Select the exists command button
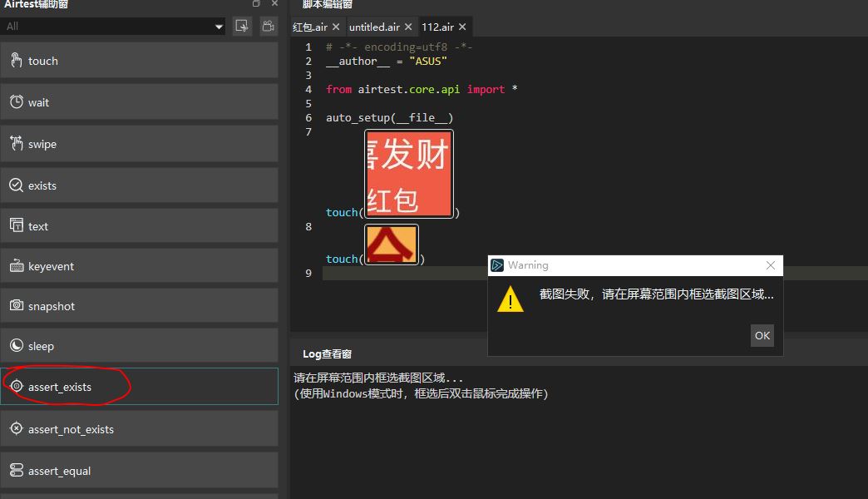868x499 pixels. [139, 185]
